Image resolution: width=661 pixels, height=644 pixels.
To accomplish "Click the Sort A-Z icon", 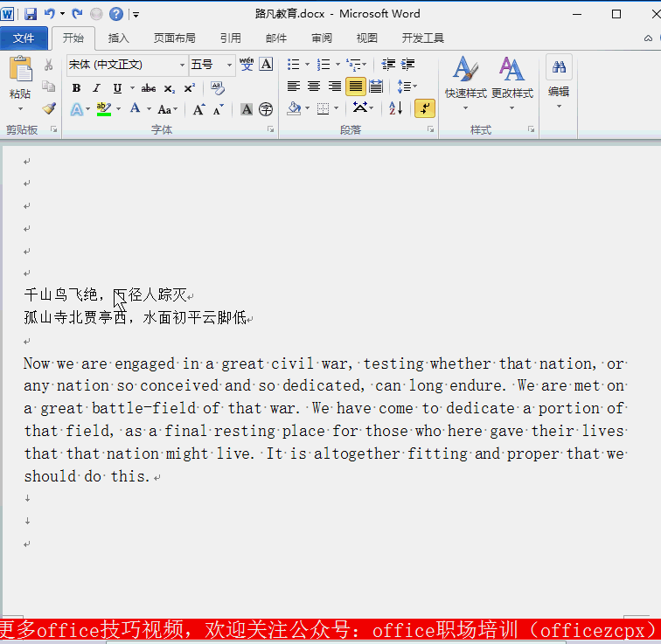I will (x=395, y=108).
